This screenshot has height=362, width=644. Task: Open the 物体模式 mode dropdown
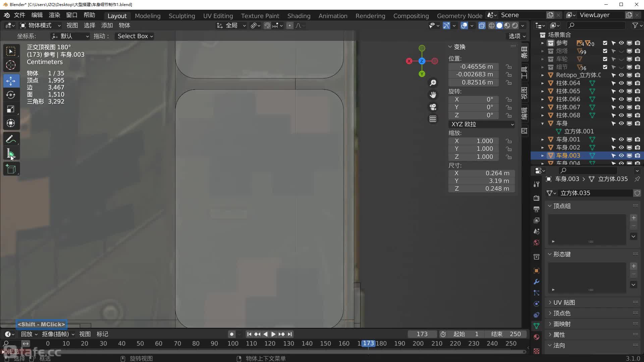(40, 25)
